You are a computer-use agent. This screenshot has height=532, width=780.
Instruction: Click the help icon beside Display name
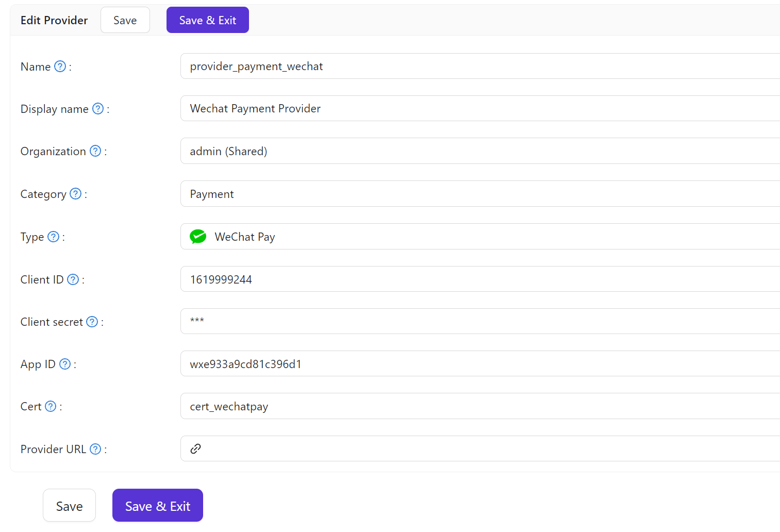[x=97, y=109]
